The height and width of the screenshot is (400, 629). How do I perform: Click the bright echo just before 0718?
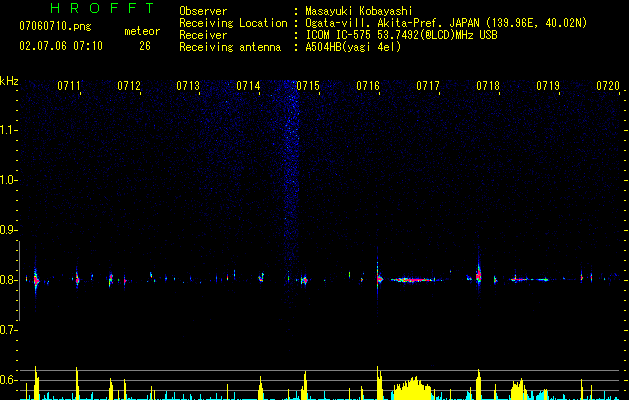pyautogui.click(x=478, y=276)
